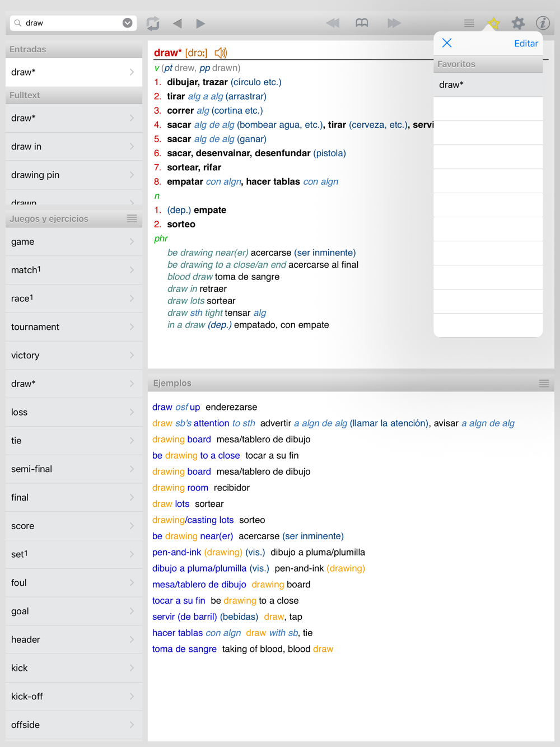
Task: Close the Favoritos popover with X
Action: tap(447, 43)
